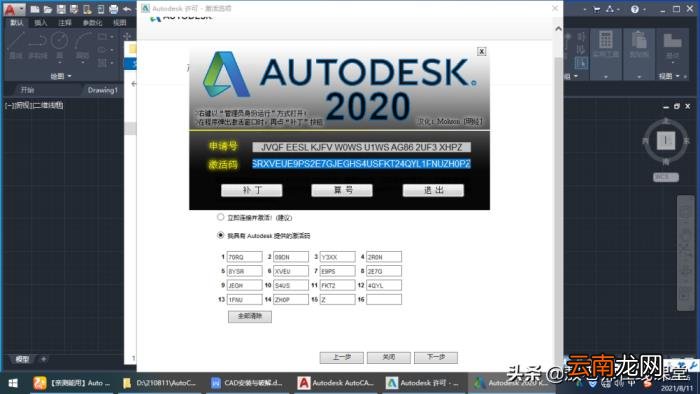Image resolution: width=700 pixels, height=394 pixels.
Task: Select the Polyline tool in the Draw panel
Action: click(x=38, y=46)
